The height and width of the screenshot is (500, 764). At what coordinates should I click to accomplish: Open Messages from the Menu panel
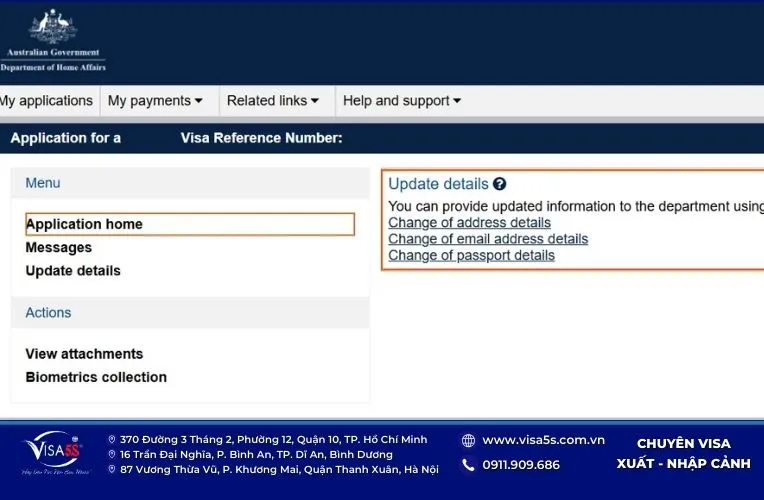(x=58, y=248)
